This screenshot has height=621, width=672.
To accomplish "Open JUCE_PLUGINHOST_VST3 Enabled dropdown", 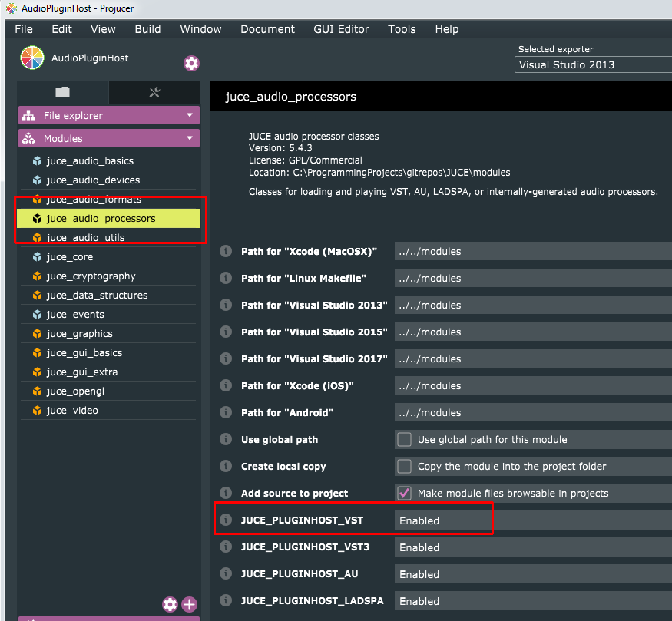I will pyautogui.click(x=533, y=547).
